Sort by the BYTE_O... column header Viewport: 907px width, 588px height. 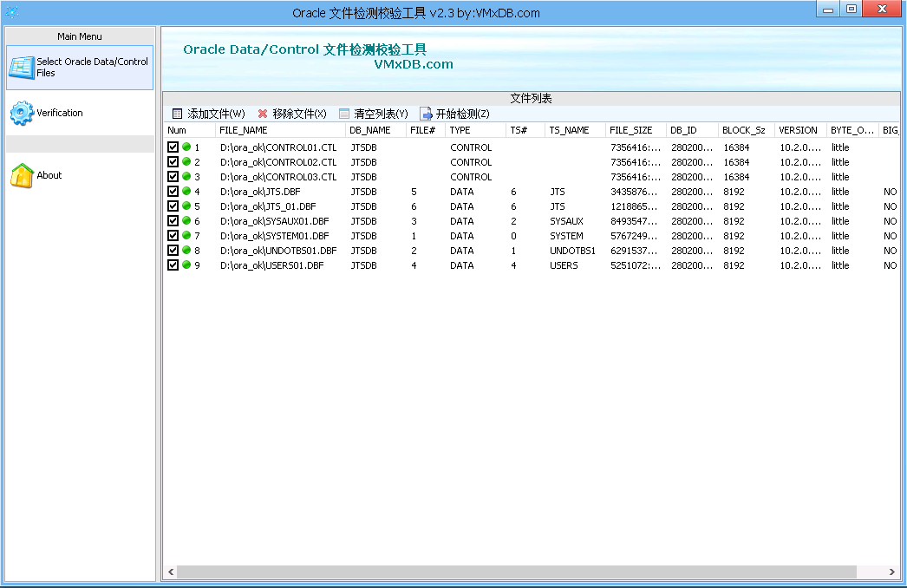[852, 130]
